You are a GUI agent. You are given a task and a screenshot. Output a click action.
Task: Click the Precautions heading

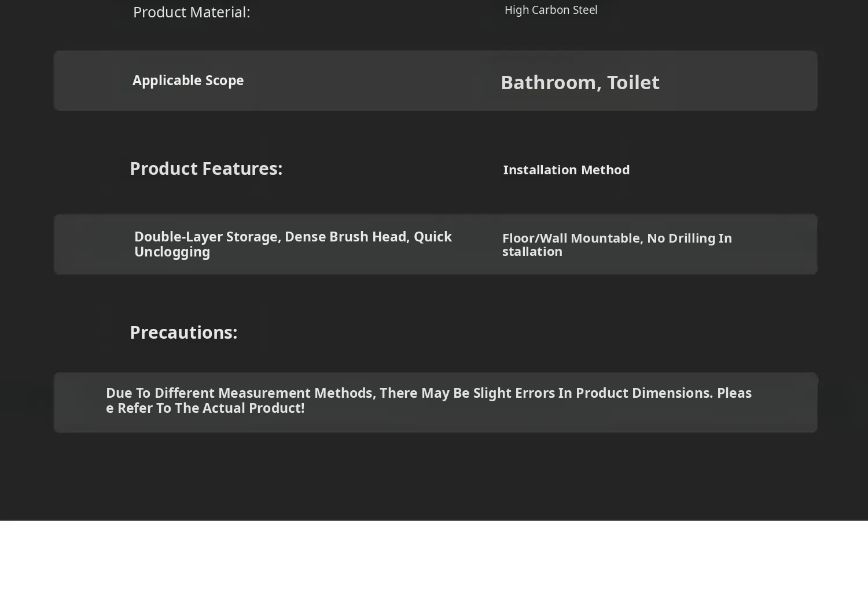(x=183, y=332)
